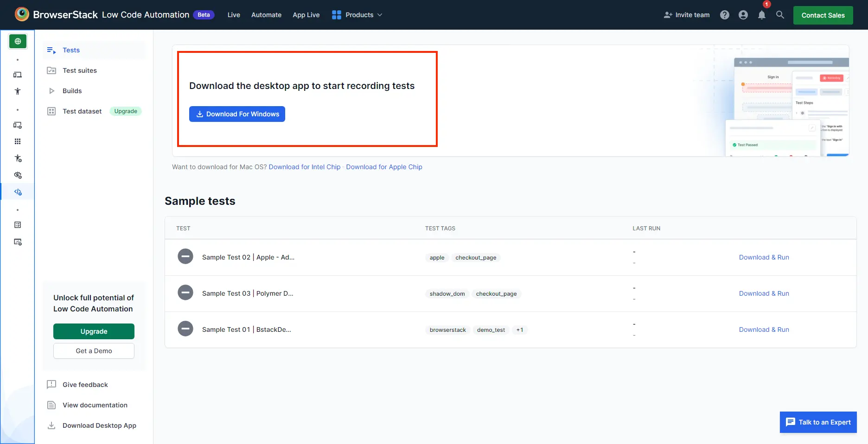Go to Builds section
The height and width of the screenshot is (444, 868).
coord(72,91)
